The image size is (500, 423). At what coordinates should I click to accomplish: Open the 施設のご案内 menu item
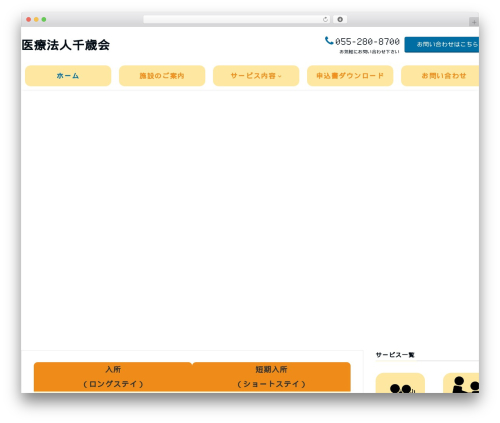162,76
